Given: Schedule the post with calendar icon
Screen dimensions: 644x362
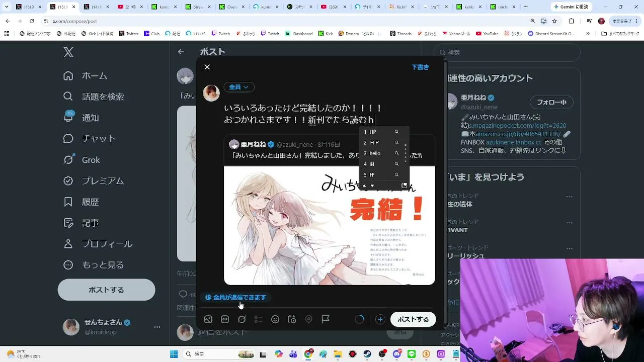Looking at the screenshot, I should pos(292,319).
